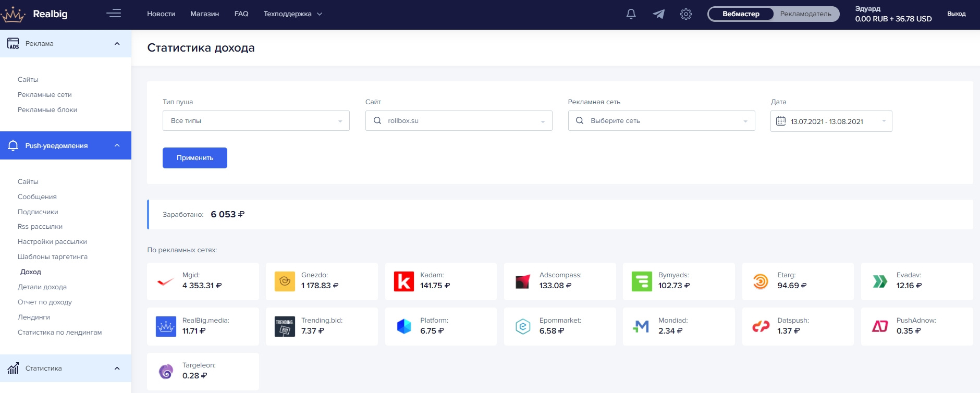980x393 pixels.
Task: Click the Bymyads amount 102.73 ₽
Action: (x=674, y=286)
